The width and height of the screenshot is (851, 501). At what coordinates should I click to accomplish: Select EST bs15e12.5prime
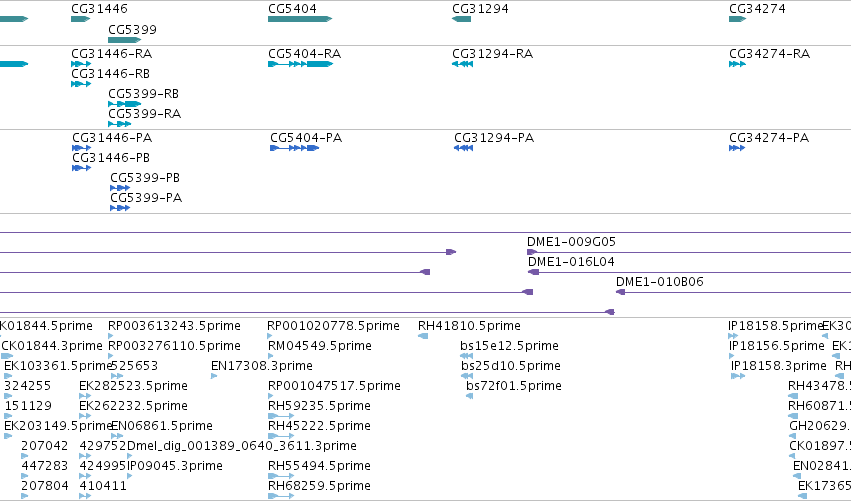(x=509, y=346)
